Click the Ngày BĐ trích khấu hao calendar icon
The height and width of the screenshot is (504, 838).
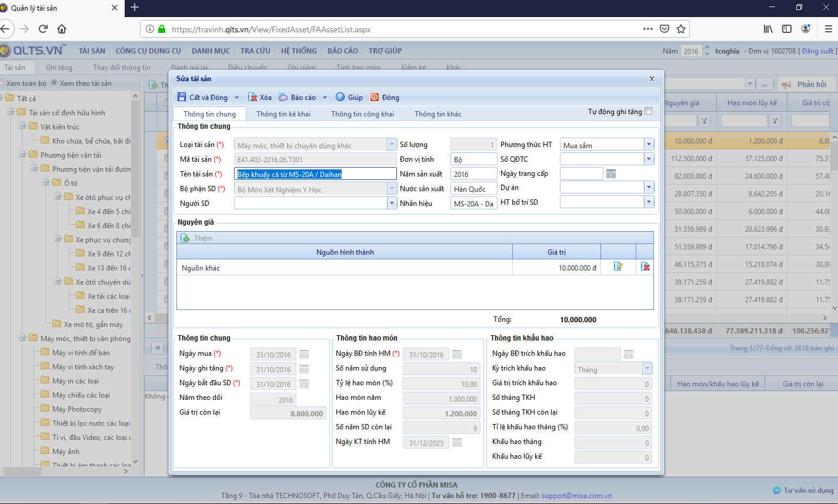click(629, 354)
